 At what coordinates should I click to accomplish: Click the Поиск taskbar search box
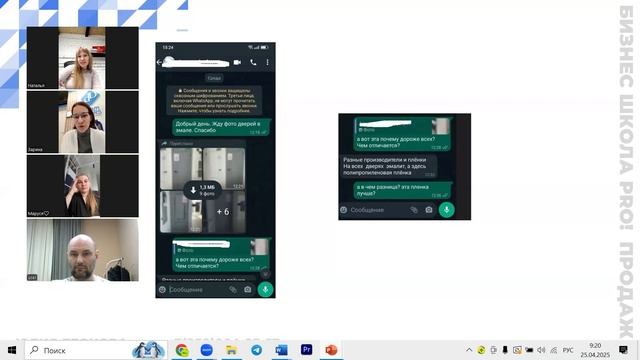(96, 350)
